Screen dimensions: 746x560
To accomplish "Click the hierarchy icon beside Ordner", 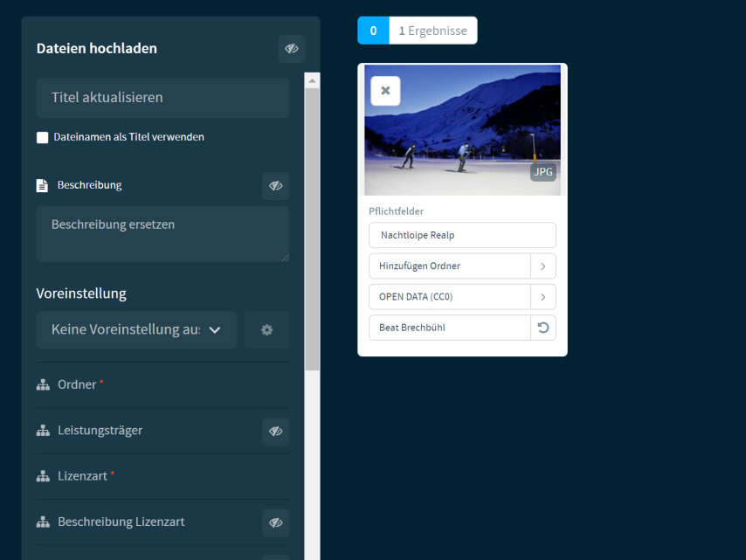I will (43, 384).
